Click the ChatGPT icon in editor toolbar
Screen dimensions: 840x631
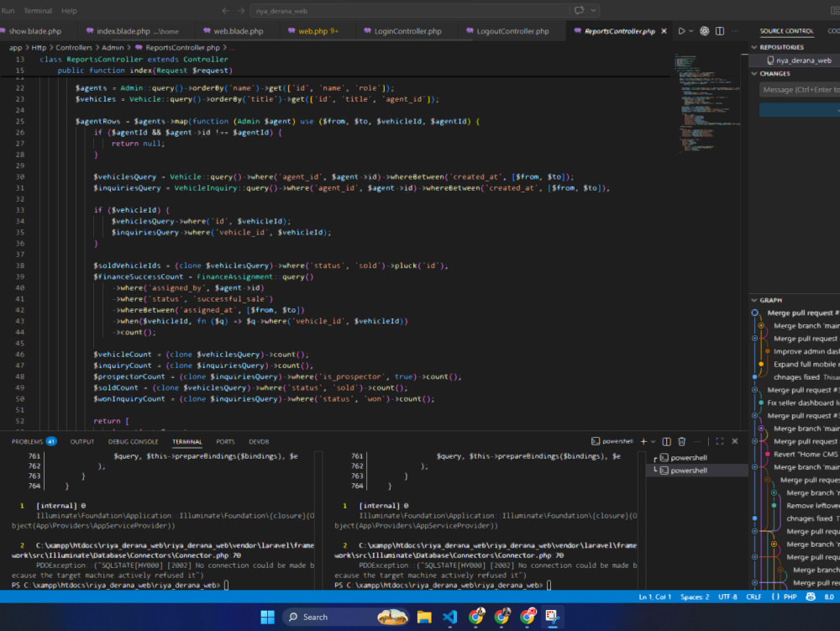point(705,31)
